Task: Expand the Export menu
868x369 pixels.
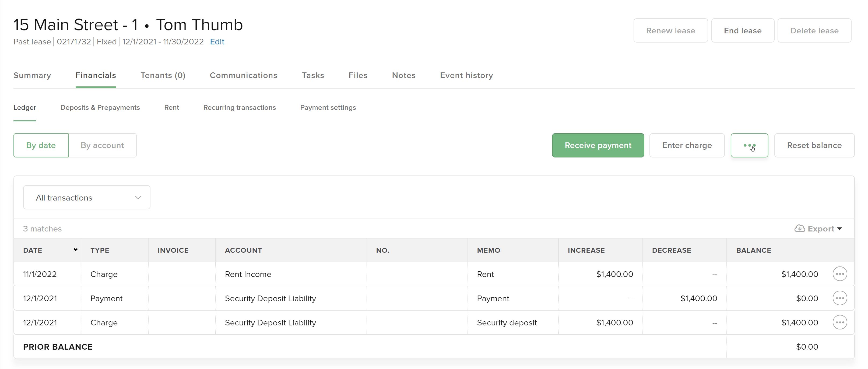Action: pyautogui.click(x=818, y=229)
